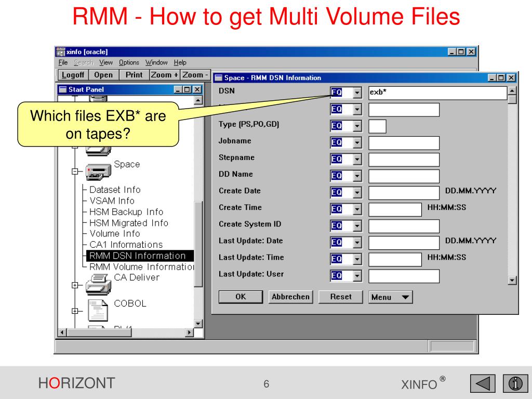
Task: Click the Create System ID input field
Action: click(x=404, y=226)
